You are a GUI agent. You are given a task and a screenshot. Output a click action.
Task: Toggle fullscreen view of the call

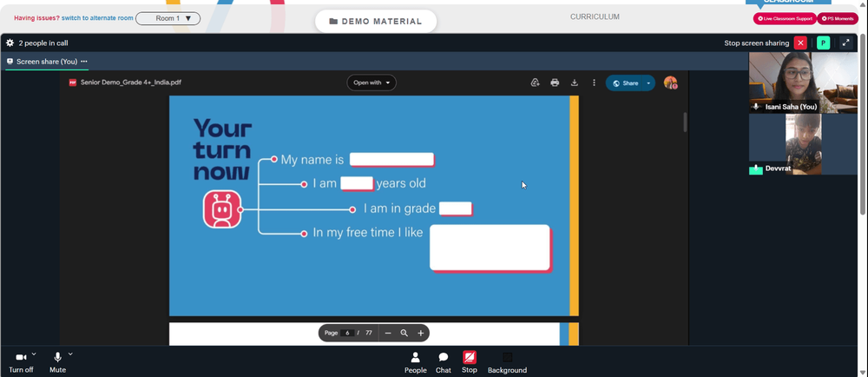[x=845, y=43]
